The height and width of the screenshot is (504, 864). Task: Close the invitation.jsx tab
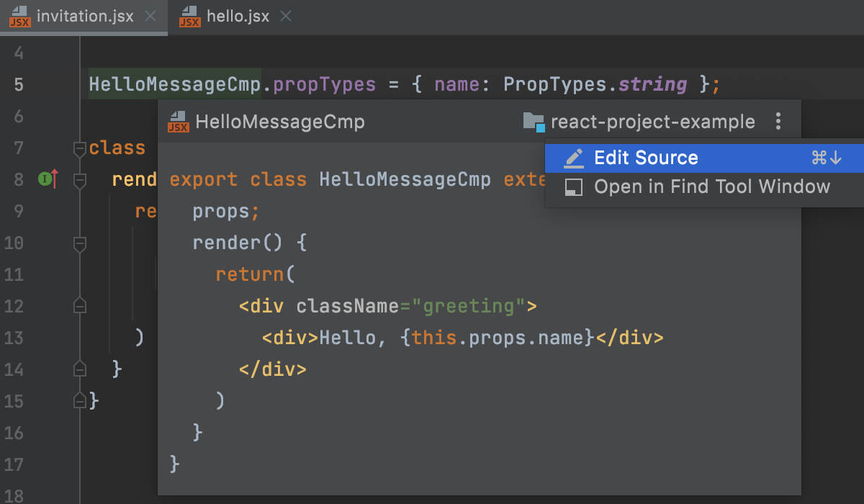click(150, 16)
